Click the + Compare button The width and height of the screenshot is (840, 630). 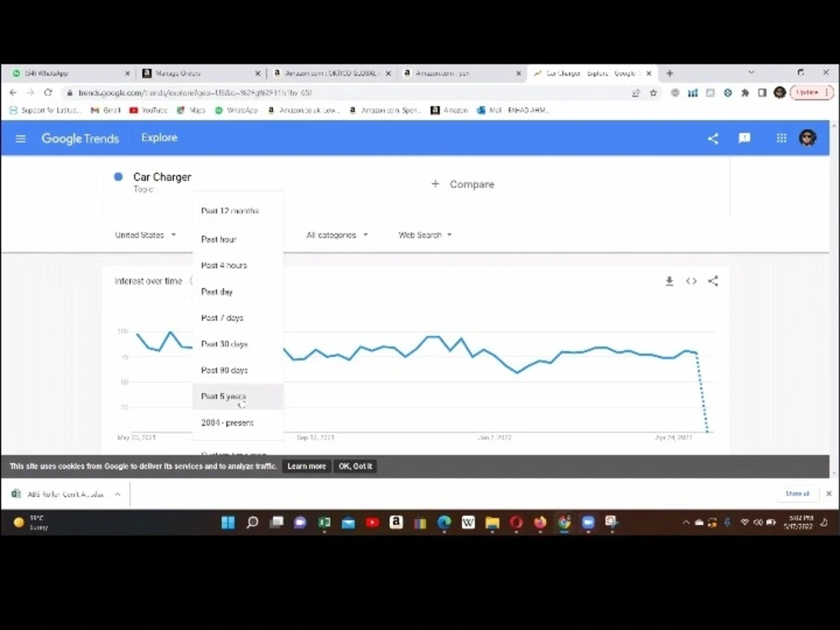463,184
